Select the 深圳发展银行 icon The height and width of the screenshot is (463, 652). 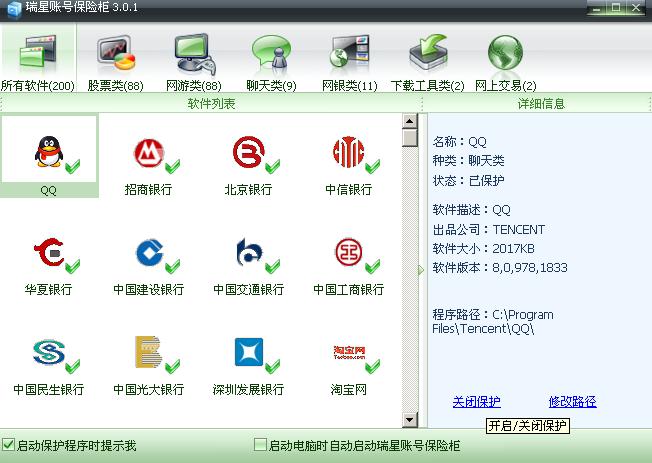click(249, 352)
